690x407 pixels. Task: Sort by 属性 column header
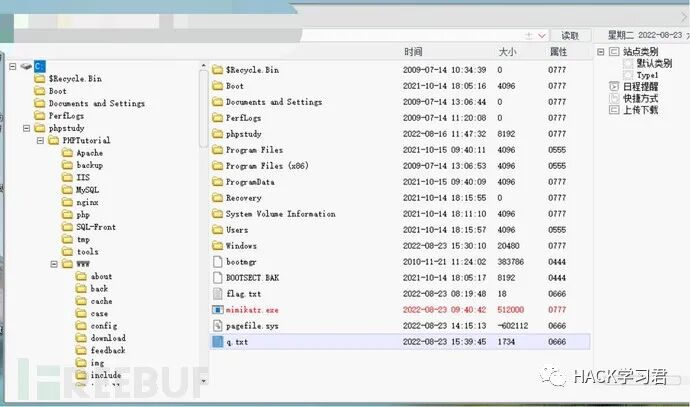tap(558, 52)
